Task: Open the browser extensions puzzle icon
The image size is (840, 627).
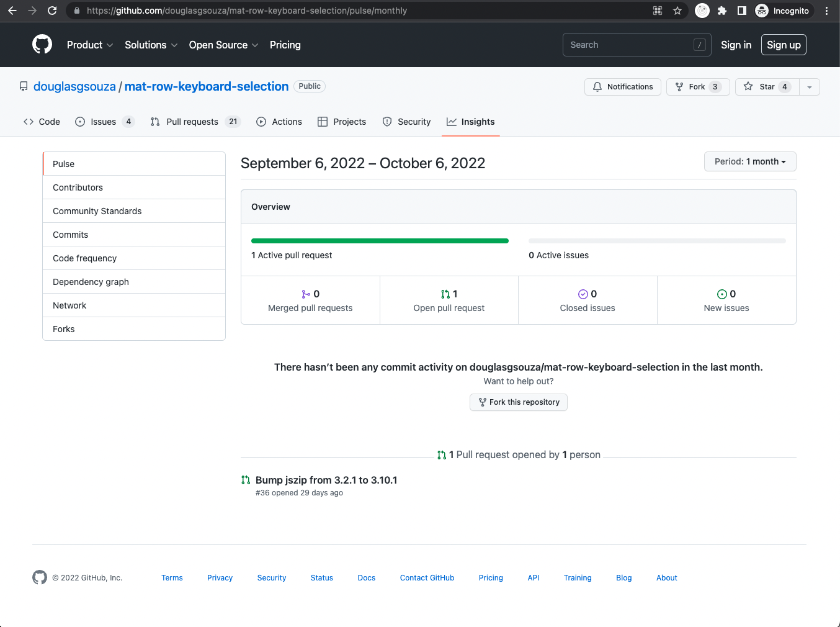Action: [722, 11]
